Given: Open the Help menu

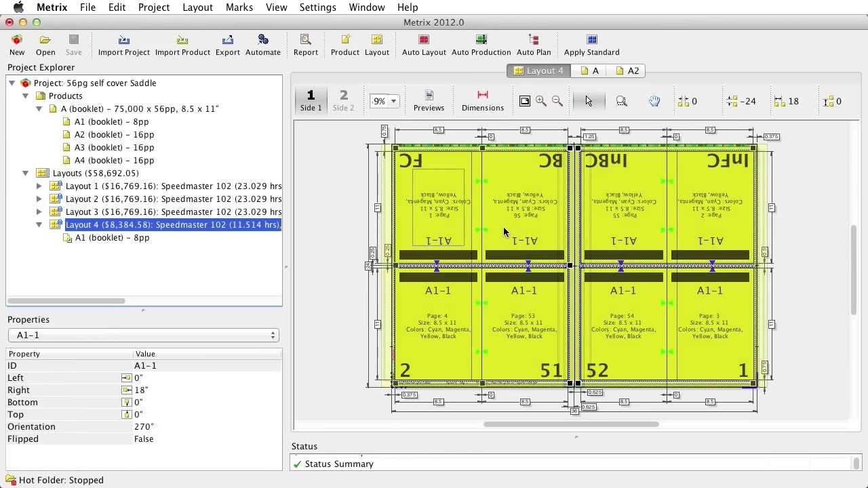Looking at the screenshot, I should click(x=407, y=7).
